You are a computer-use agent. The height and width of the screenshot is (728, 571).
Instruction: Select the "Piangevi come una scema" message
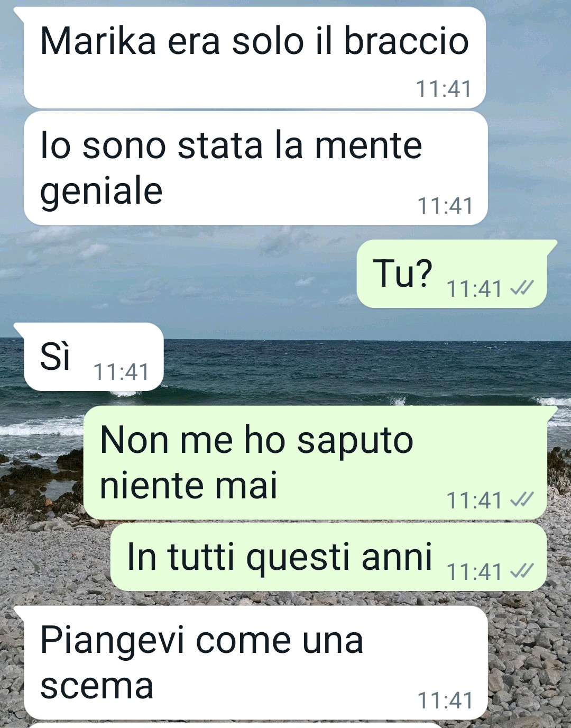[255, 662]
